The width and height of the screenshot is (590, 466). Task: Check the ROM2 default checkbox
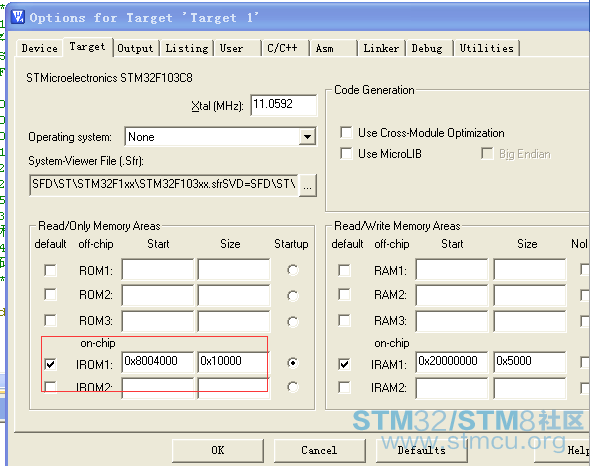[x=50, y=294]
